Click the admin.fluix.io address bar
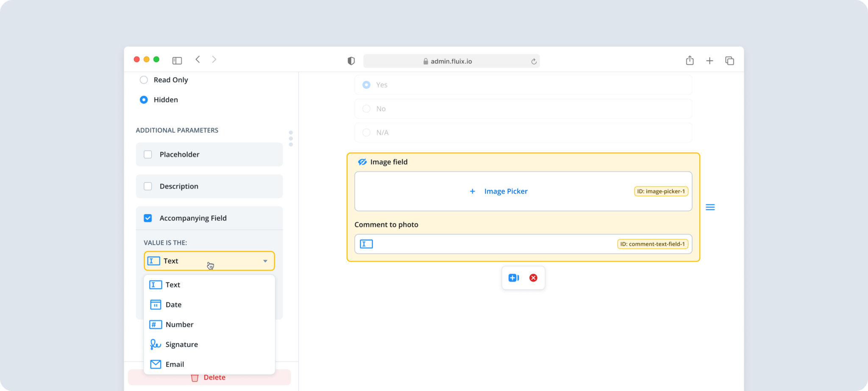The image size is (868, 391). 451,61
